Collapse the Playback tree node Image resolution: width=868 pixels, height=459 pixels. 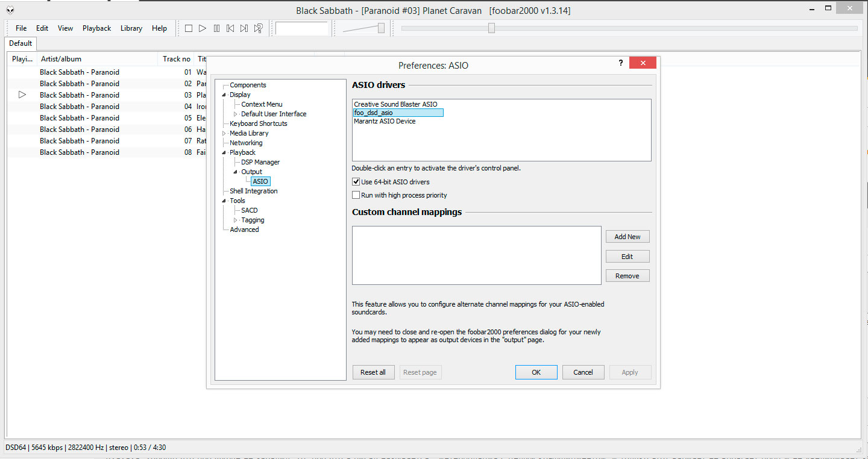tap(224, 152)
